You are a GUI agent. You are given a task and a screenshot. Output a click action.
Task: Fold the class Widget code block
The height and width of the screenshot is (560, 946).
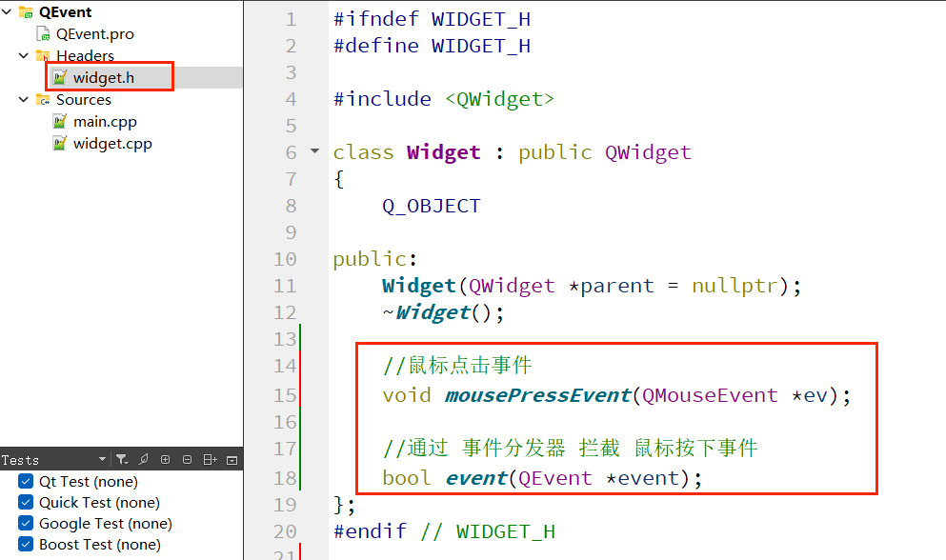click(x=315, y=150)
